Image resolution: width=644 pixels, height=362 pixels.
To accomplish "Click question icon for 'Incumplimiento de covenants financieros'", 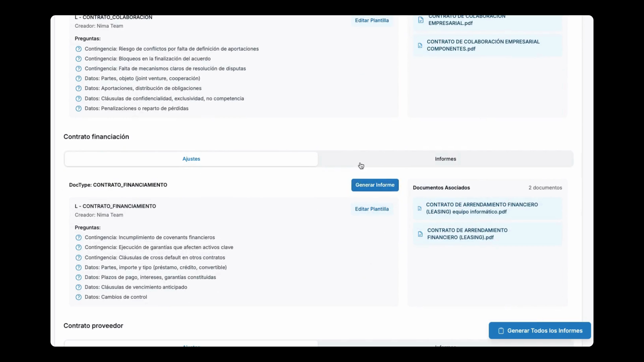I will point(78,237).
